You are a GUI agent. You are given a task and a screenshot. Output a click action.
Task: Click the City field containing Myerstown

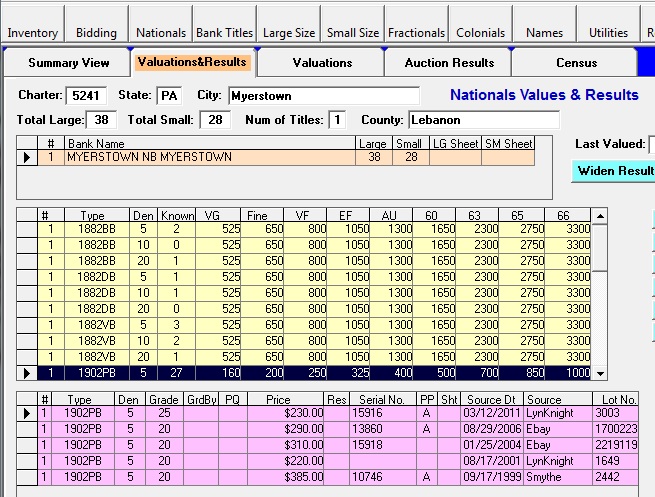pos(323,96)
